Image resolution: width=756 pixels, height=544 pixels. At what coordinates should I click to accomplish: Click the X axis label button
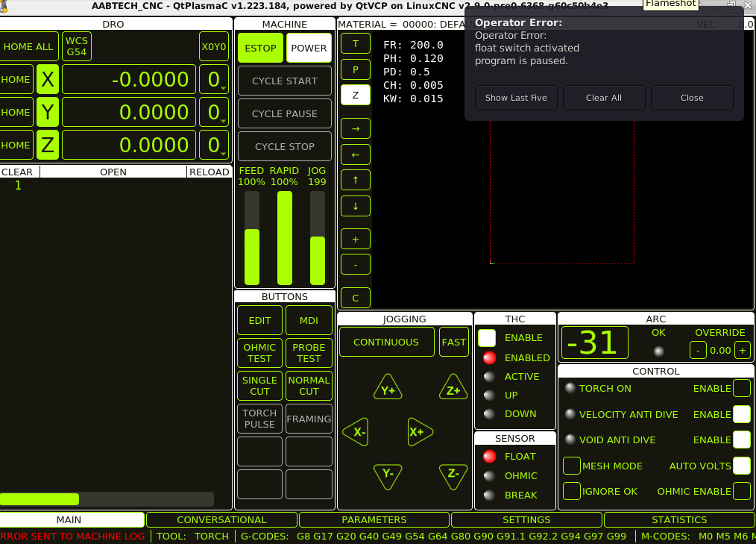coord(48,79)
